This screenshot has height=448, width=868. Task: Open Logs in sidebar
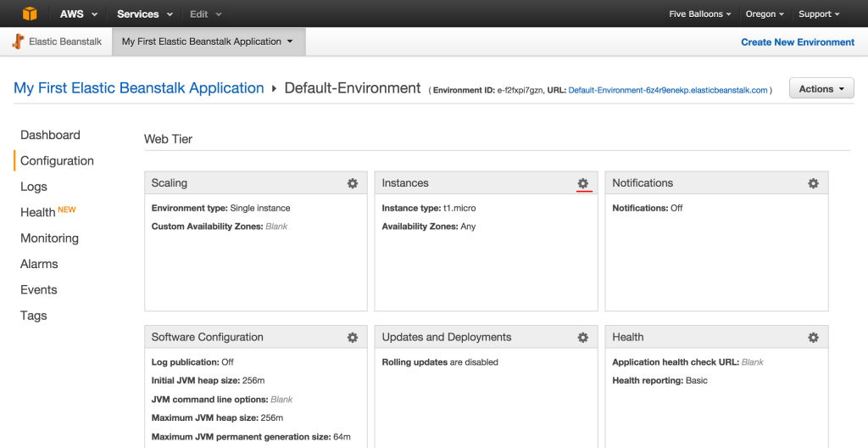pos(34,187)
